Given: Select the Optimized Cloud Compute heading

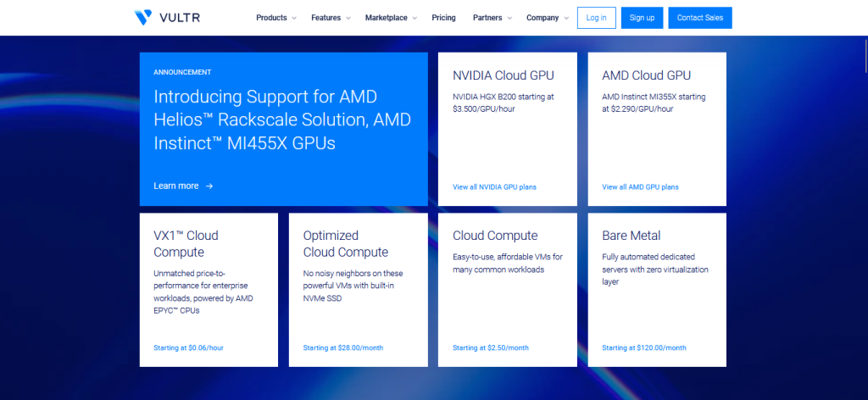Looking at the screenshot, I should (x=346, y=244).
